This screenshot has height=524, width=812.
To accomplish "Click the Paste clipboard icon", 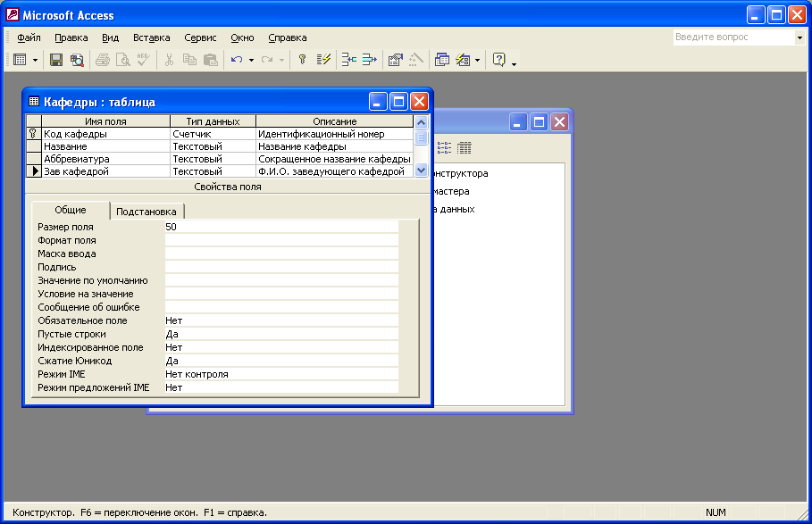I will (x=210, y=60).
